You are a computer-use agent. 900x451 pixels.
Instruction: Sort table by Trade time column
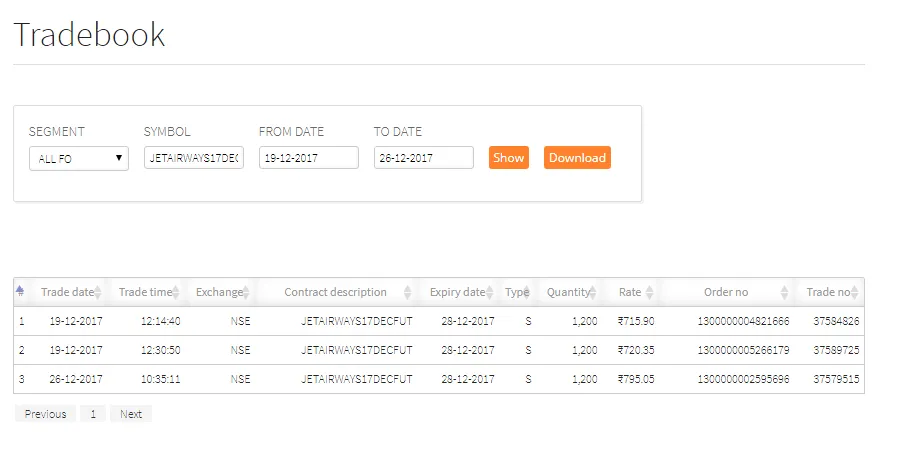(x=145, y=292)
